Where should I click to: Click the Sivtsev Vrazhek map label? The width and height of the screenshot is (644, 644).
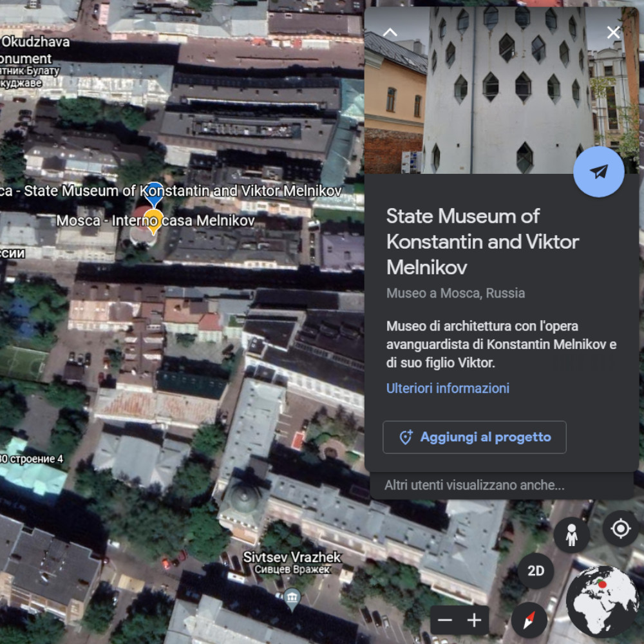(292, 563)
